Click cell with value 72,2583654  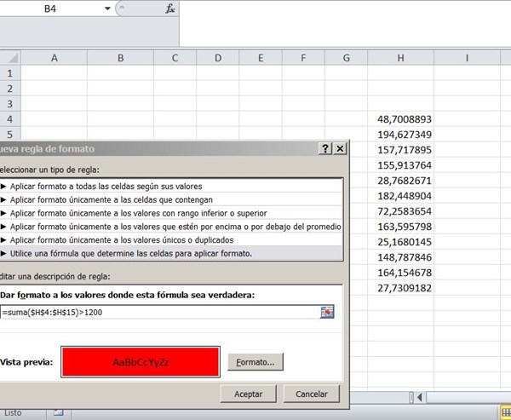point(400,211)
